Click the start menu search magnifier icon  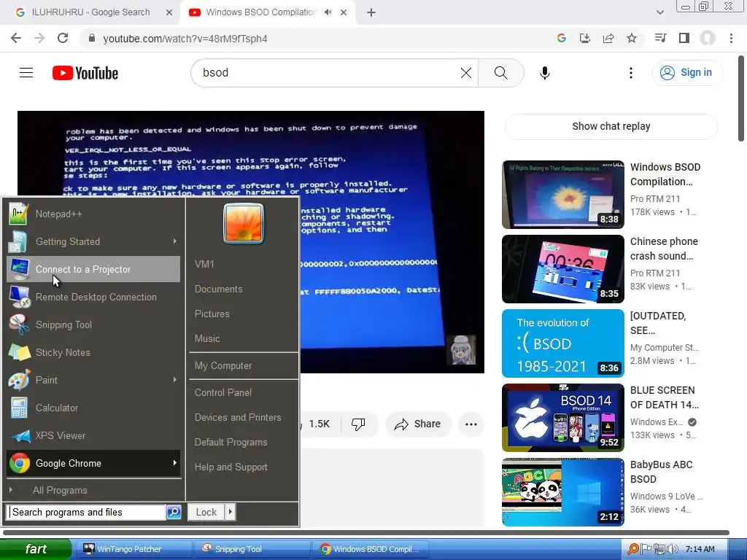tap(174, 512)
